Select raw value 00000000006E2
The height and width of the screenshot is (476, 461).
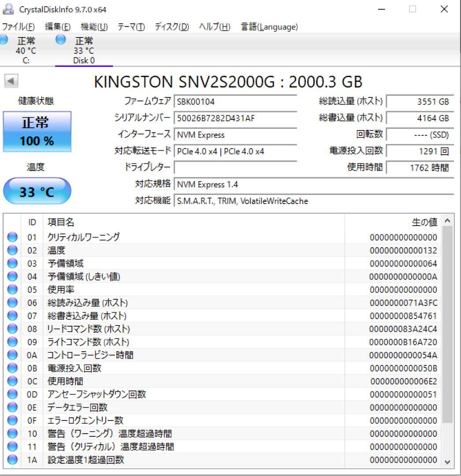[404, 381]
